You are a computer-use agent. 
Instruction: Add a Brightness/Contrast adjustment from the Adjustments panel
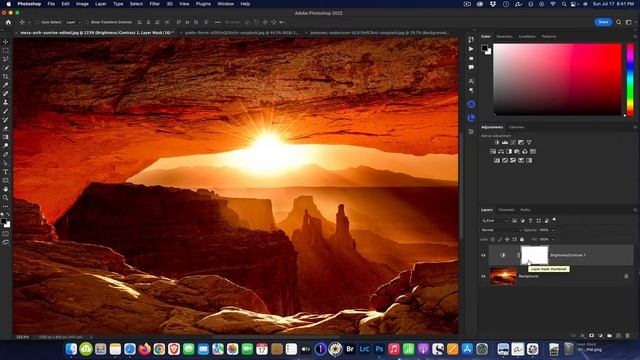(497, 142)
